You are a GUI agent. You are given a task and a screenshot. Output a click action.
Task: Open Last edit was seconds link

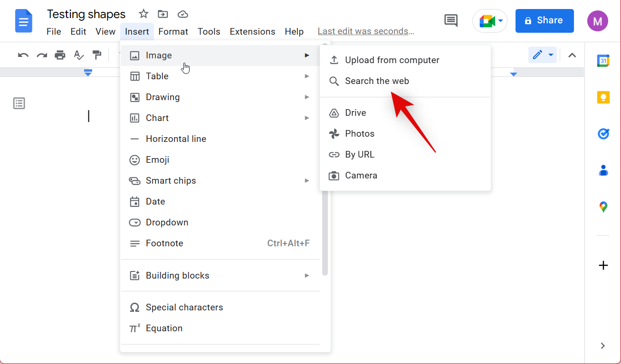pos(366,31)
